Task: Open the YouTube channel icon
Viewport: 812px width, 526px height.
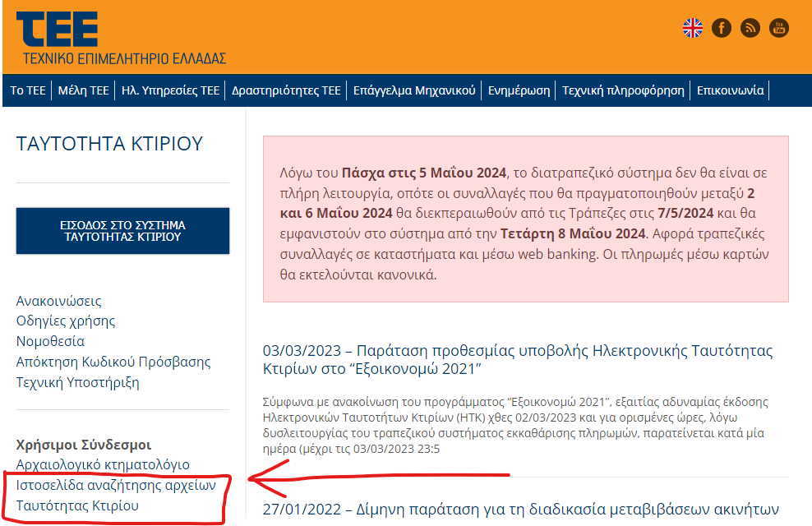Action: pos(778,28)
